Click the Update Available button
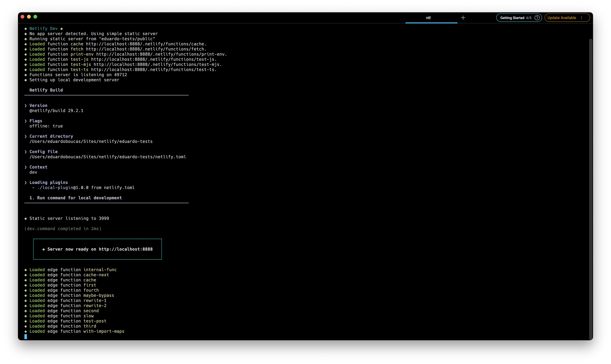Screen dimensions: 611x364 pyautogui.click(x=562, y=18)
